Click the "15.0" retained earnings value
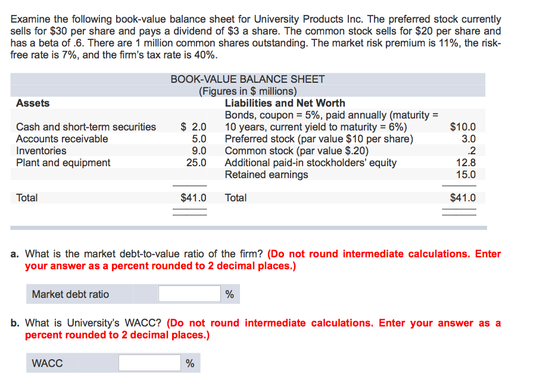The width and height of the screenshot is (555, 392). coord(466,175)
